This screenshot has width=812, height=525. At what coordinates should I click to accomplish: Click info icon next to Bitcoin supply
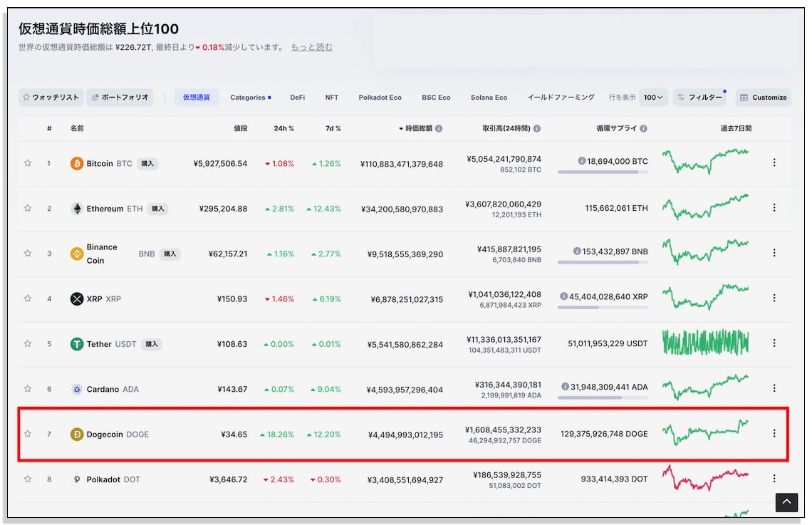(x=581, y=161)
